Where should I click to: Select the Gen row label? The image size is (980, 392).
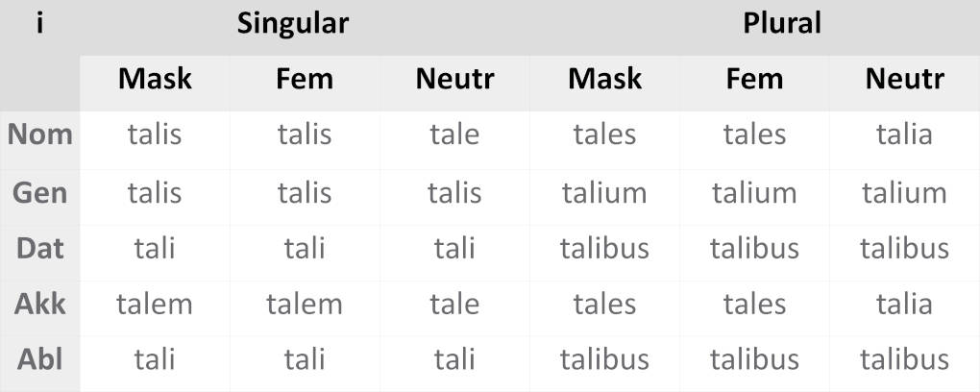[x=40, y=192]
